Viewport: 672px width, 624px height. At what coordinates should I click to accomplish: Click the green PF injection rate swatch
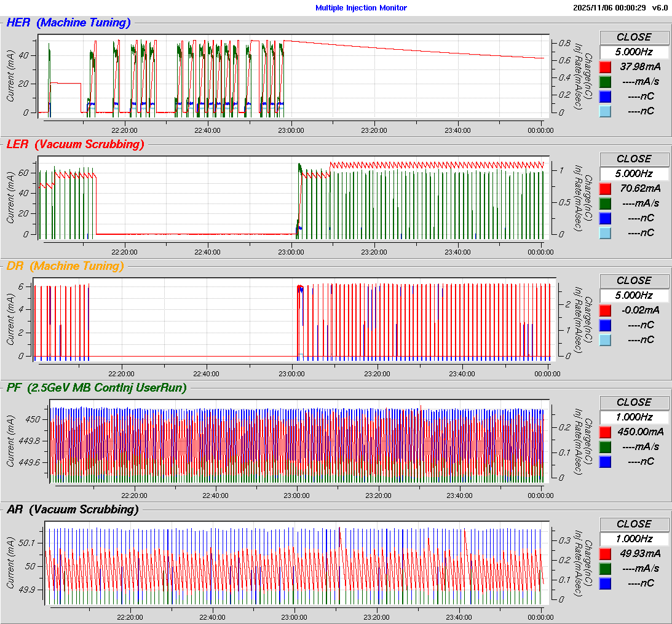(606, 447)
